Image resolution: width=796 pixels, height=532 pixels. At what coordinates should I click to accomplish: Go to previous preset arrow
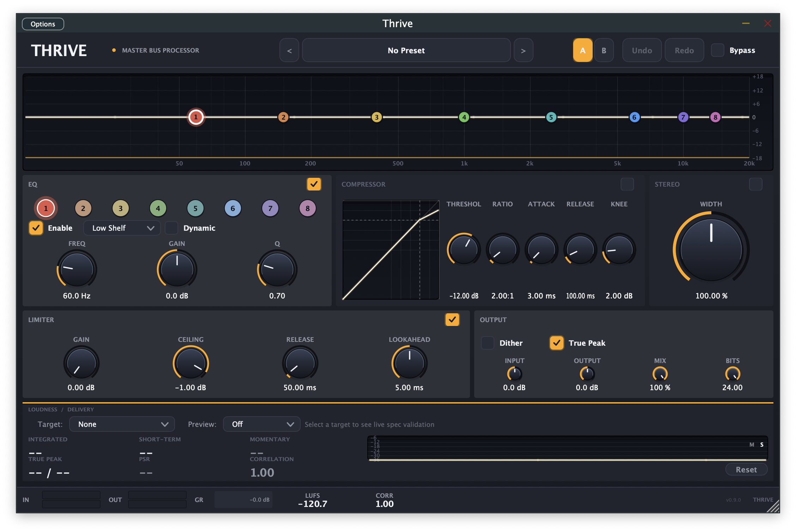[x=289, y=50]
